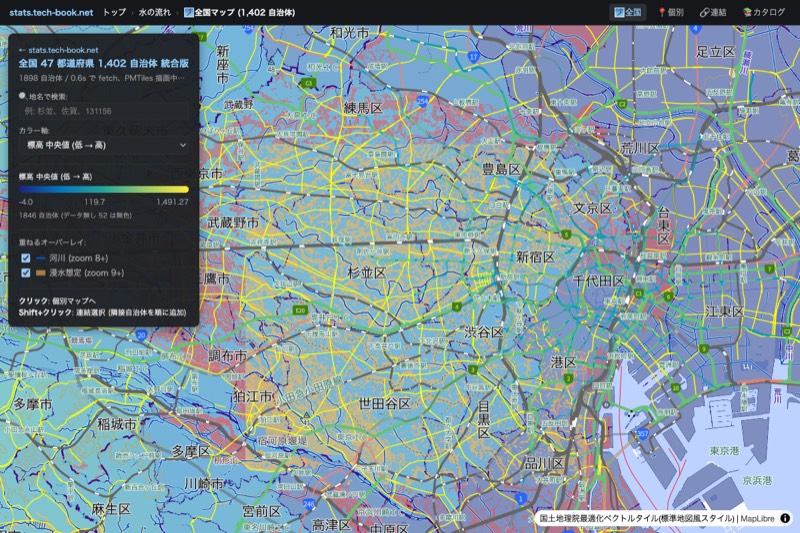The image size is (800, 533).
Task: Select 渋谷区 on the map
Action: pos(483,332)
